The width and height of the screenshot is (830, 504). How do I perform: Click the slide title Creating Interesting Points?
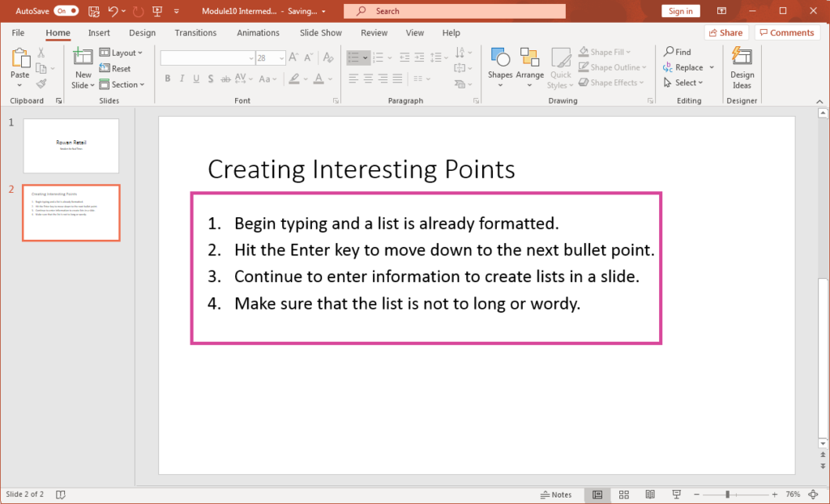click(362, 169)
